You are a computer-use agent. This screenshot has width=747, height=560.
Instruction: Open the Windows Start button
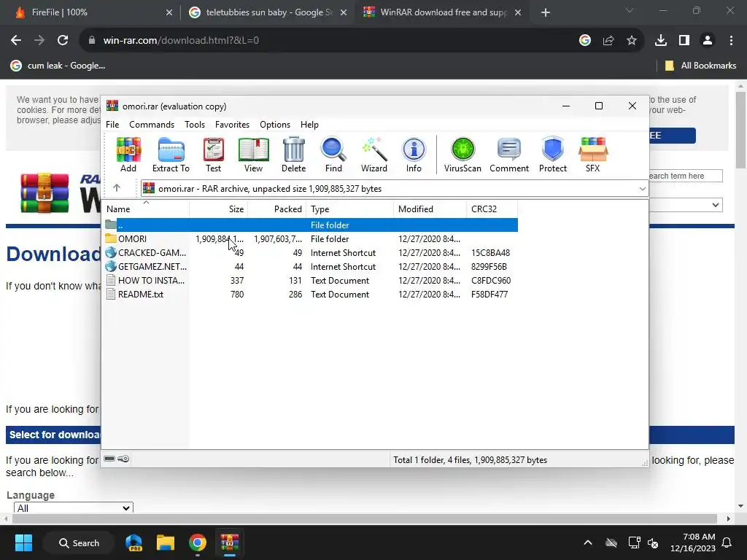(23, 542)
